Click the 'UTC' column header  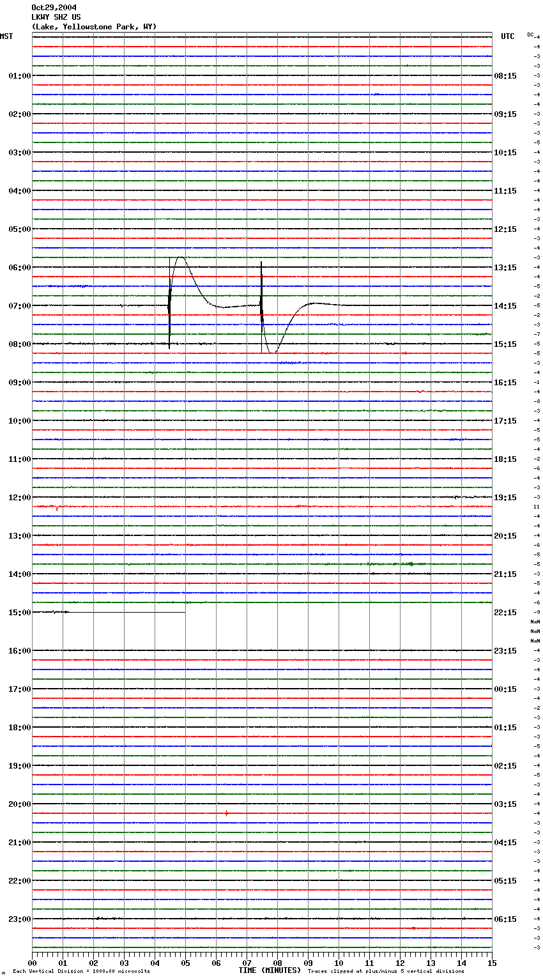pos(508,36)
